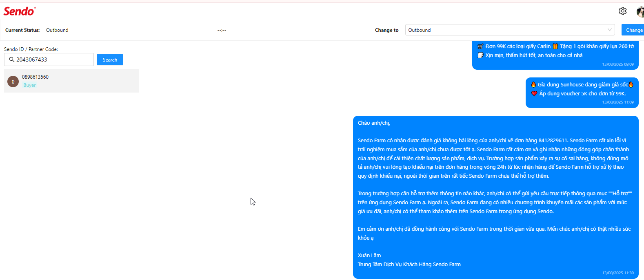Click the Outbound value beside Current Status
This screenshot has height=280, width=644.
pos(57,30)
